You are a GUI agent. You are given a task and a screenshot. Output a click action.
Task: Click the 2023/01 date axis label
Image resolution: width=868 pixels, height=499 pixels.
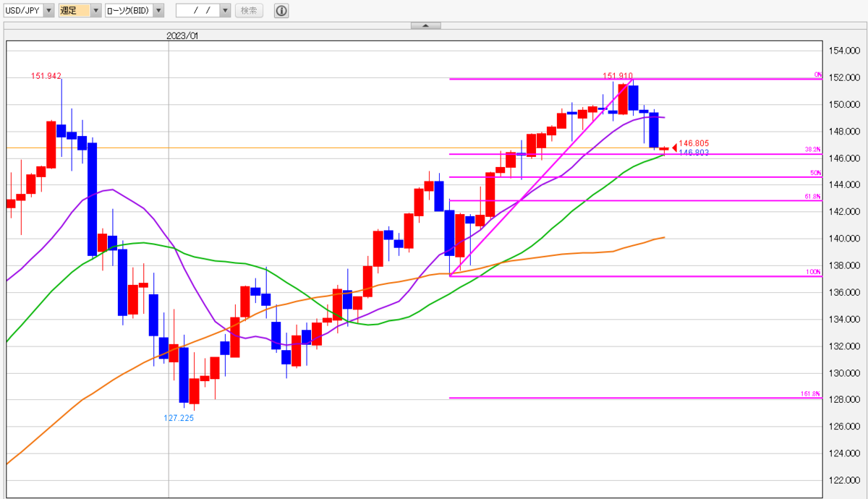click(182, 35)
